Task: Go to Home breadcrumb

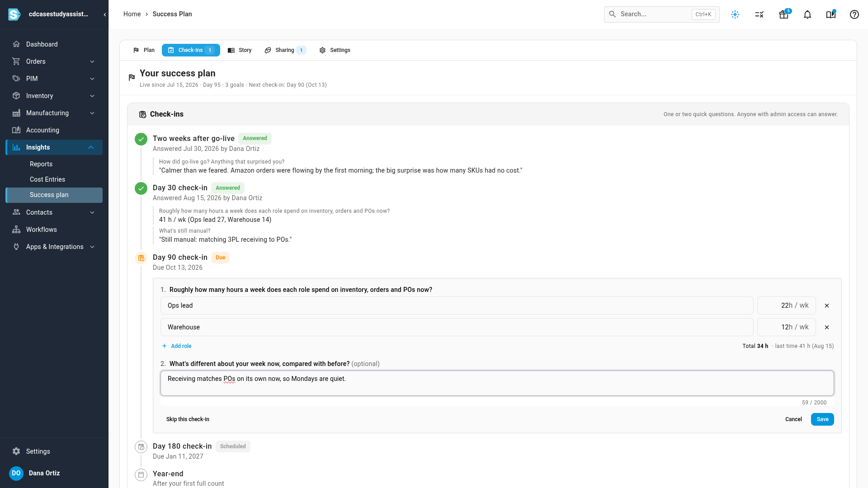Action: click(132, 14)
